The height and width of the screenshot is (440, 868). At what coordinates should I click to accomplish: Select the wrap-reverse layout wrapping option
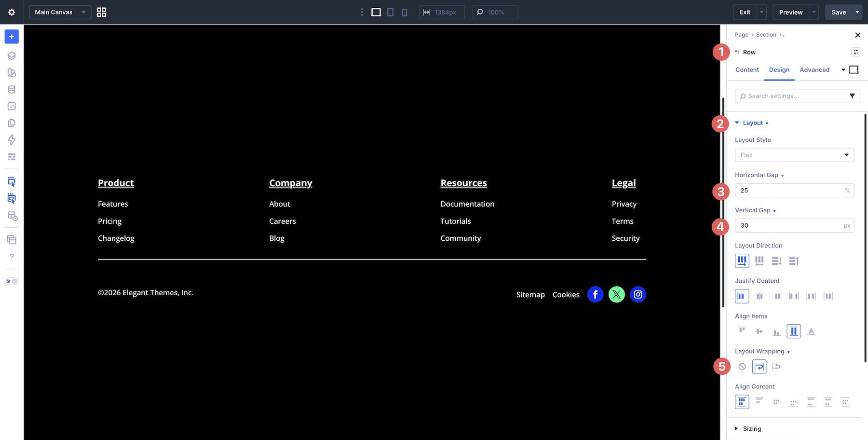pos(776,367)
